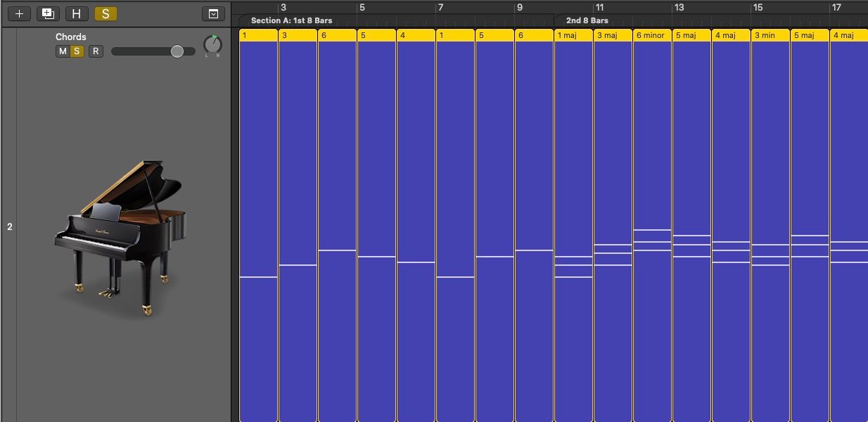
Task: Open the track header configuration icon
Action: click(213, 13)
